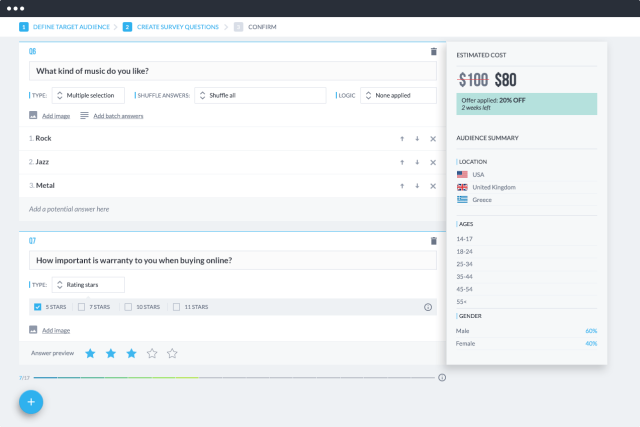Open the Multiple selection type dropdown
The image size is (640, 427).
pos(88,96)
